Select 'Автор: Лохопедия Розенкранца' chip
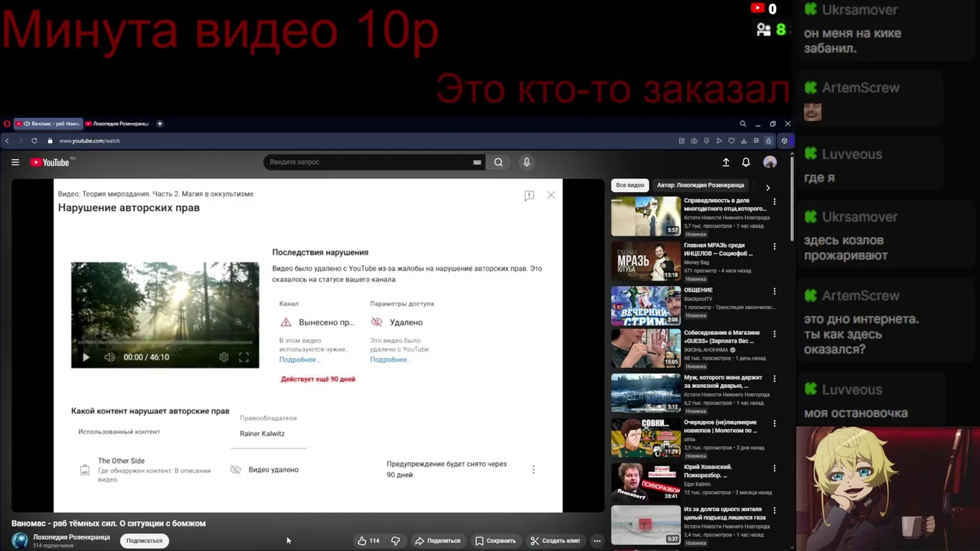The height and width of the screenshot is (551, 980). click(x=701, y=185)
